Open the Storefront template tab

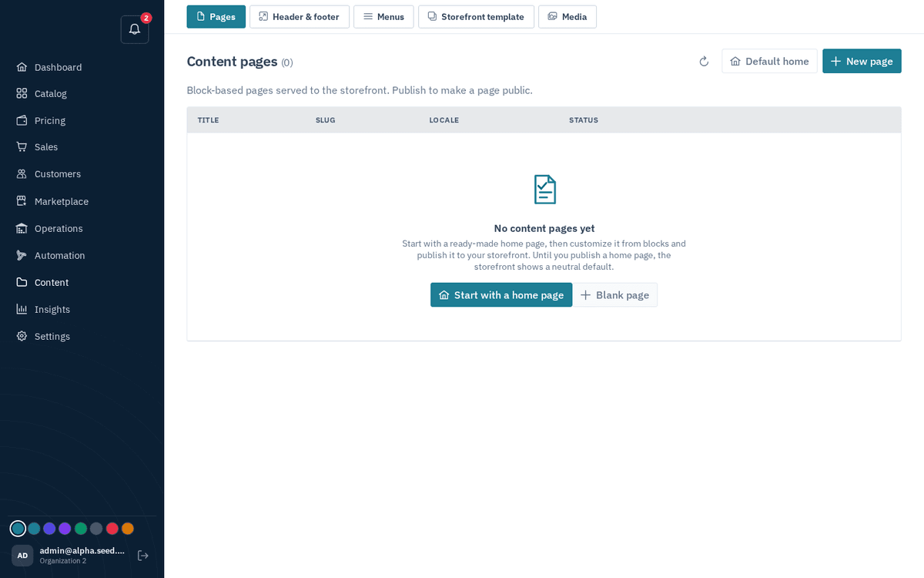coord(476,17)
